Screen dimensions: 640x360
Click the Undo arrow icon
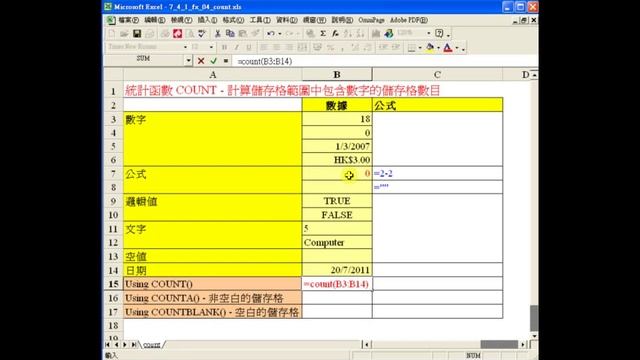270,33
